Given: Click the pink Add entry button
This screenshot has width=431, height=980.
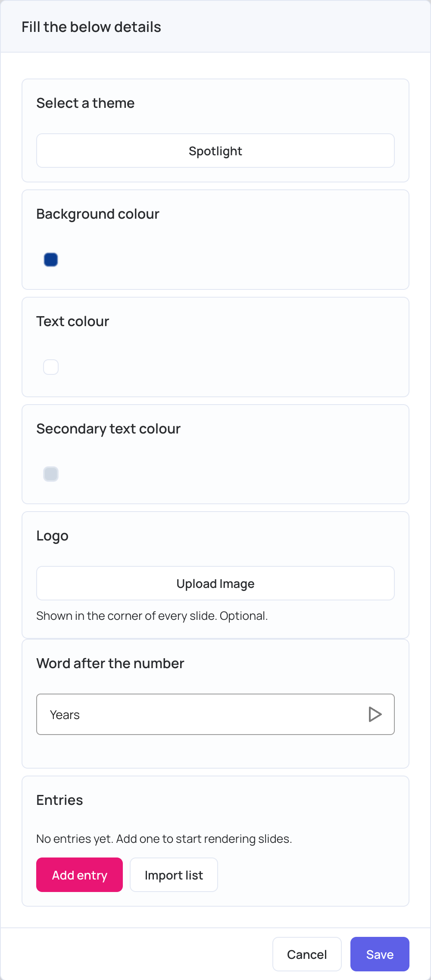Looking at the screenshot, I should point(80,875).
